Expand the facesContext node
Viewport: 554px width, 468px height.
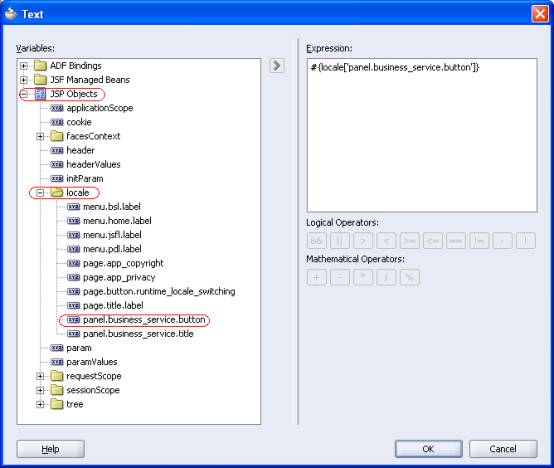point(40,136)
